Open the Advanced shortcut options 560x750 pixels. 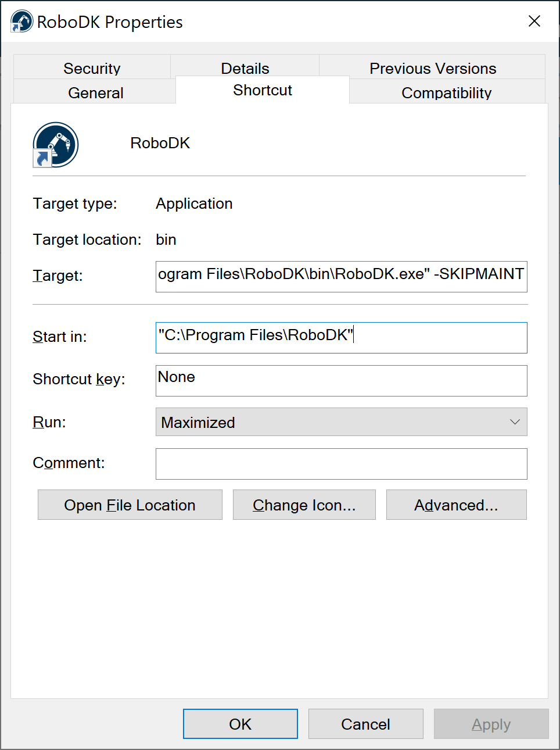pyautogui.click(x=457, y=505)
